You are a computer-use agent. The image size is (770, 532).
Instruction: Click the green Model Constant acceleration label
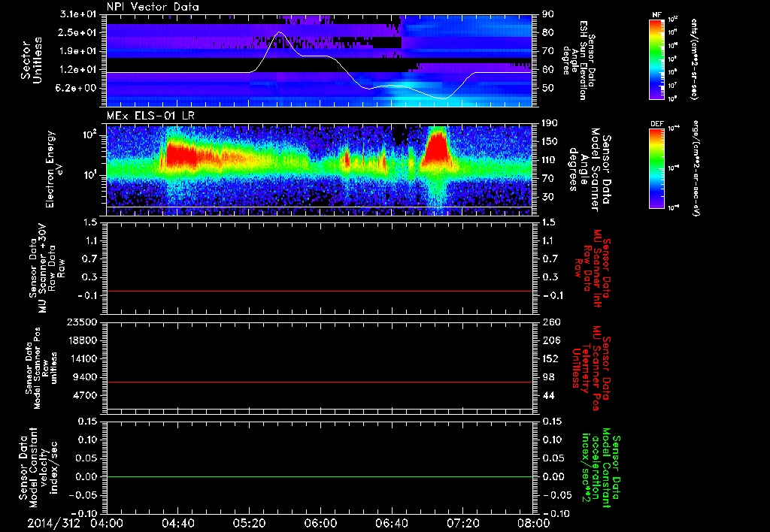coord(601,468)
